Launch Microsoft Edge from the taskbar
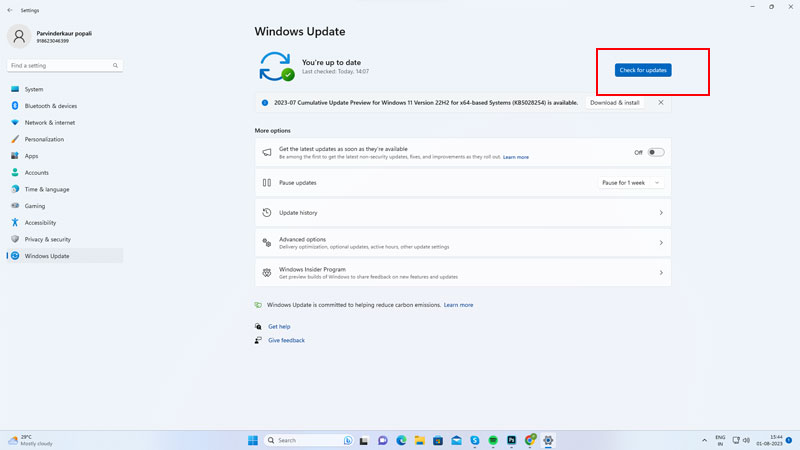This screenshot has width=800, height=450. (401, 440)
